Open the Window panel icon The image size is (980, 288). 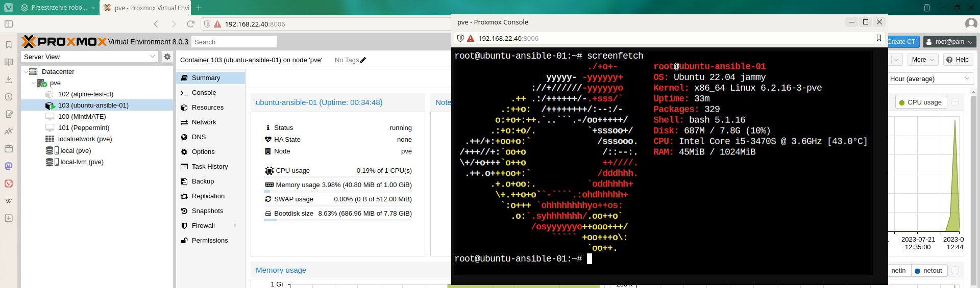tap(9, 149)
